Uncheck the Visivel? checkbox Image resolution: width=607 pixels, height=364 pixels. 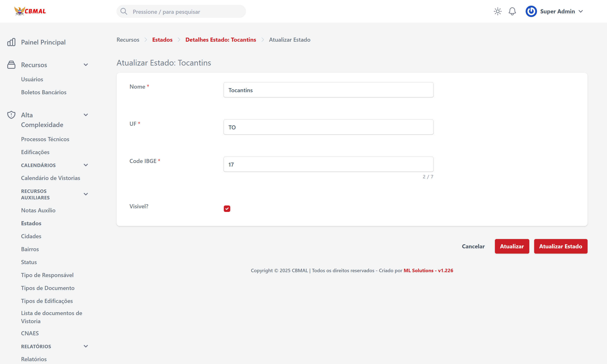[227, 209]
